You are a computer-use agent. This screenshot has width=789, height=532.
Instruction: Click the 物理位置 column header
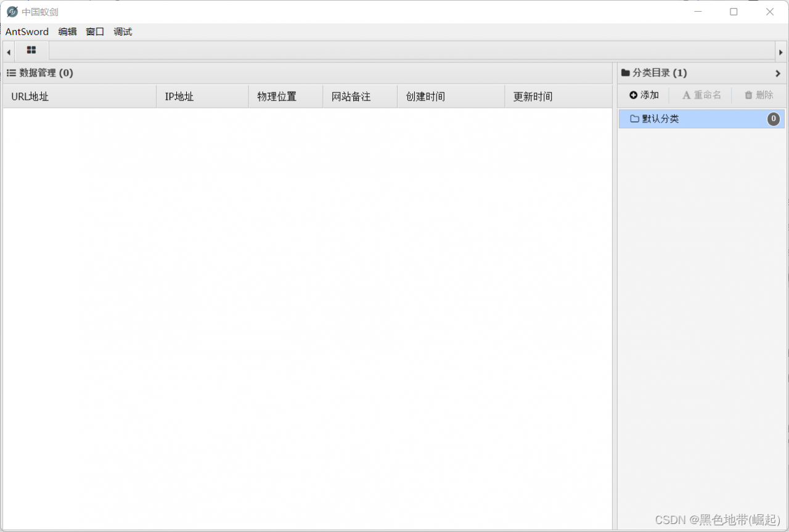pos(285,96)
